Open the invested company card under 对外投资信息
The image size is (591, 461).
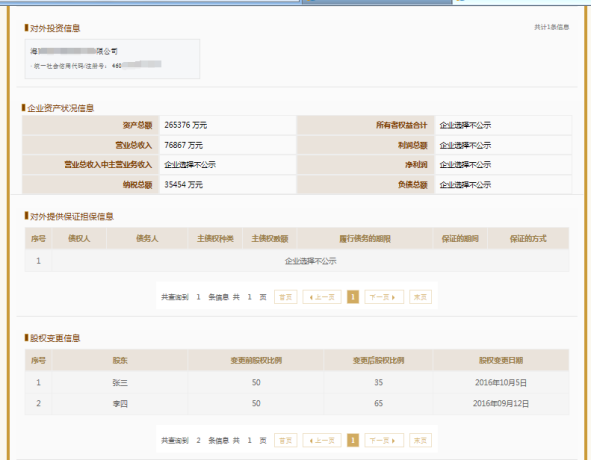(x=112, y=59)
